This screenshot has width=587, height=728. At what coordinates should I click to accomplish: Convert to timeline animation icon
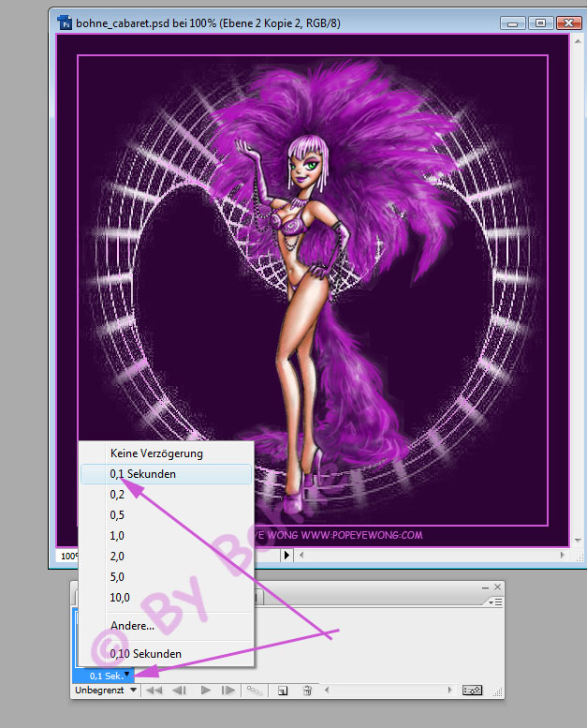tap(473, 691)
